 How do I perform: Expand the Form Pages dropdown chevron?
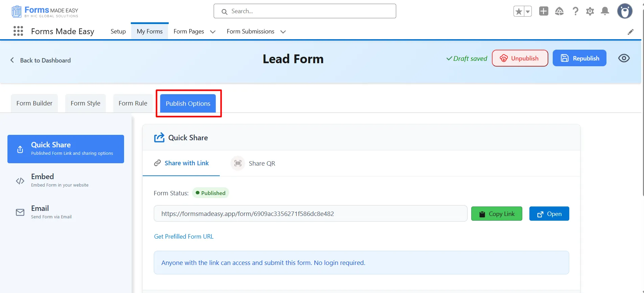click(213, 32)
